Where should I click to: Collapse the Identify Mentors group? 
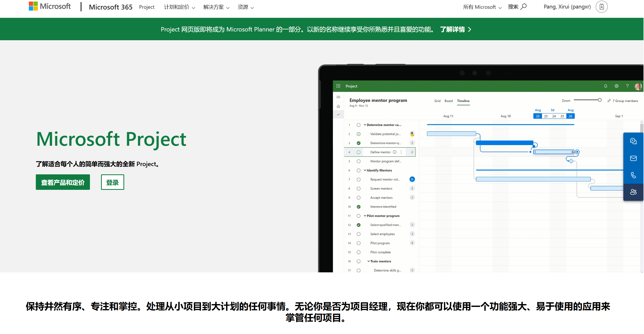[x=365, y=170]
